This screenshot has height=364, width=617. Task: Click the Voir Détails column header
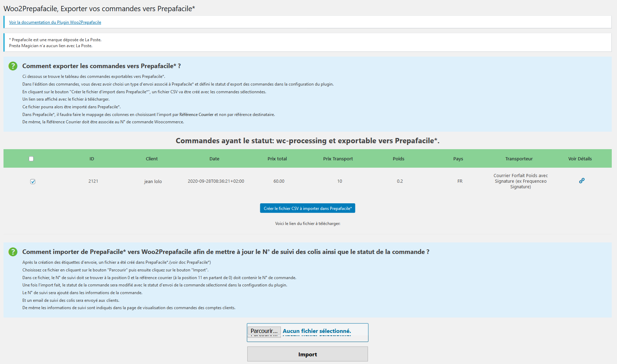pos(580,159)
